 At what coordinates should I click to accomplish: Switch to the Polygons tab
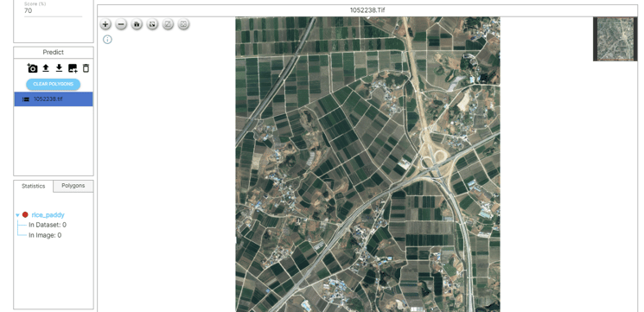(73, 186)
